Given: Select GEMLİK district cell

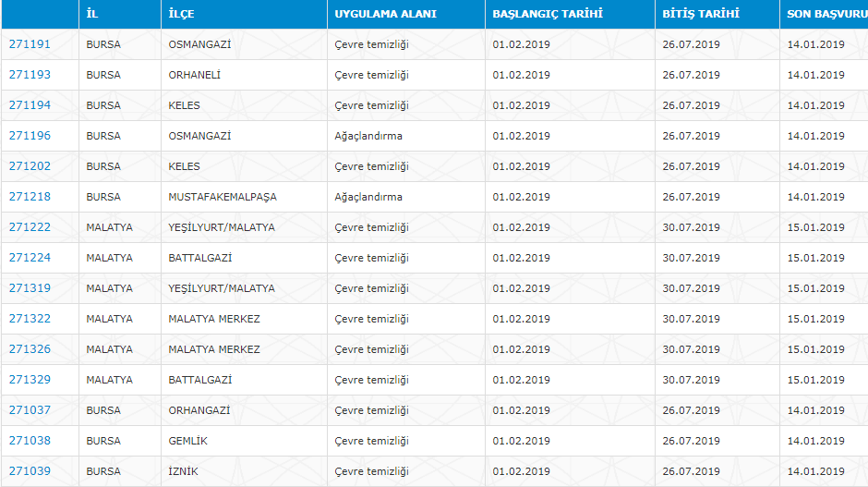Looking at the screenshot, I should pyautogui.click(x=244, y=441).
